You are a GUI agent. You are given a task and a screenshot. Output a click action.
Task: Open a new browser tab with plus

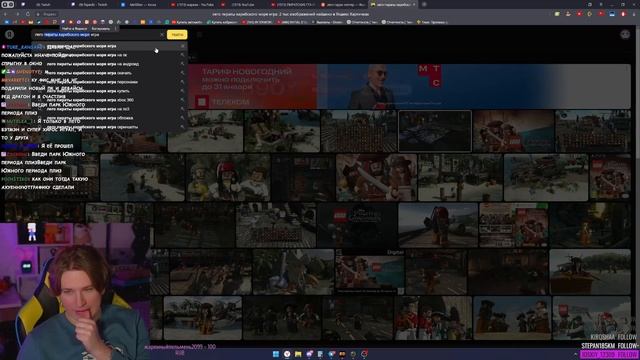pos(424,4)
